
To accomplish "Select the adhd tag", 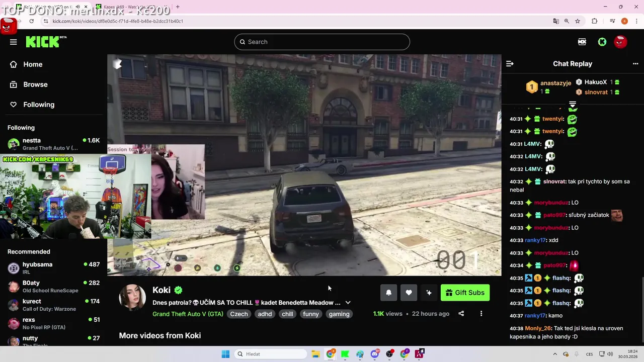I will [265, 314].
